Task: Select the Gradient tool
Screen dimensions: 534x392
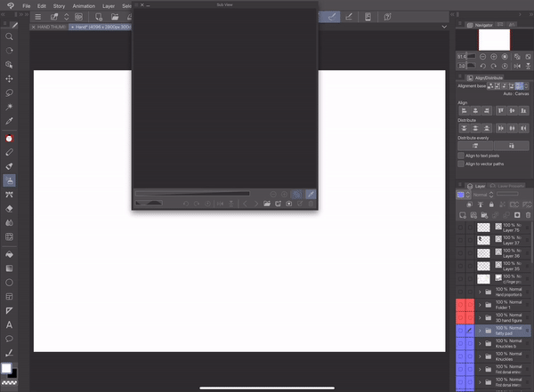Action: 9,268
